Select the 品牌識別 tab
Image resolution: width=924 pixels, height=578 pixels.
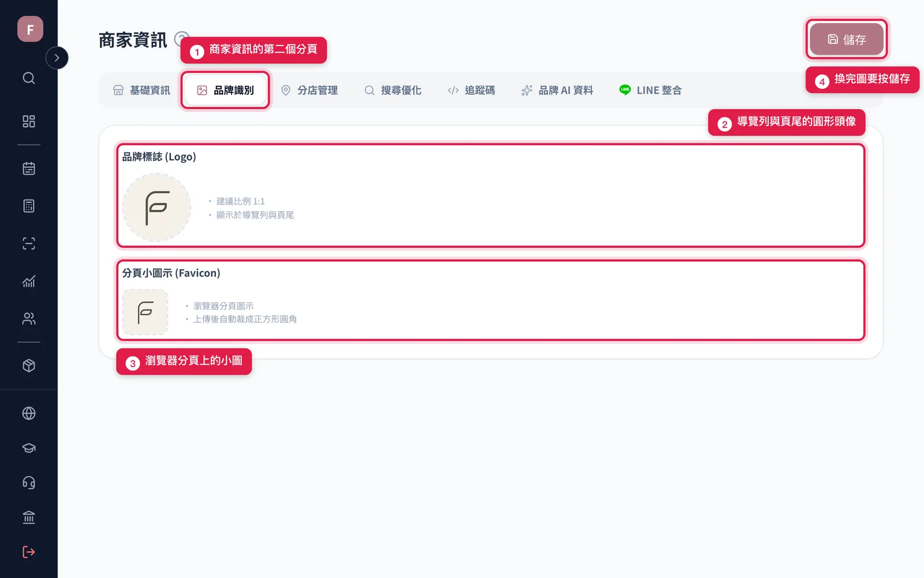(225, 90)
